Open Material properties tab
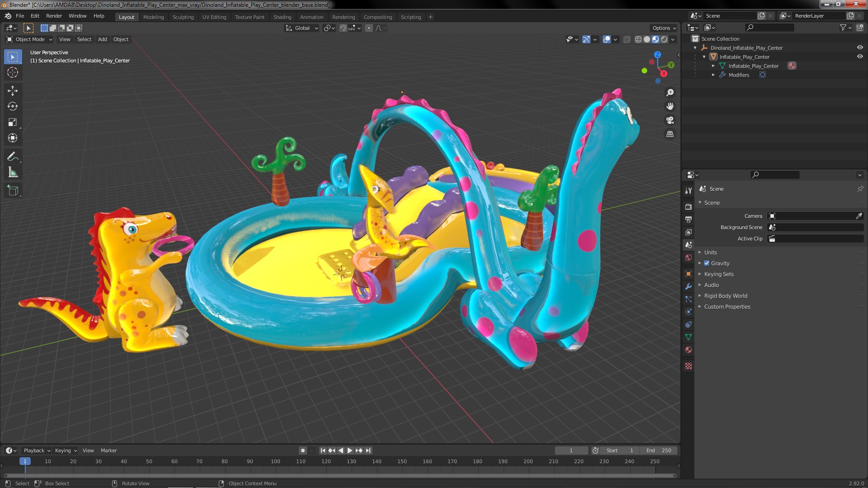 689,350
